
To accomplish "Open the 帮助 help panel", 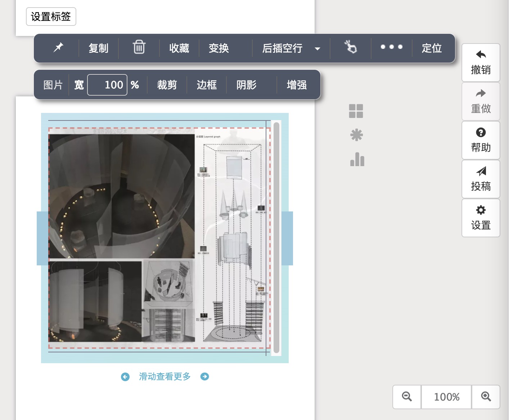I will [481, 140].
